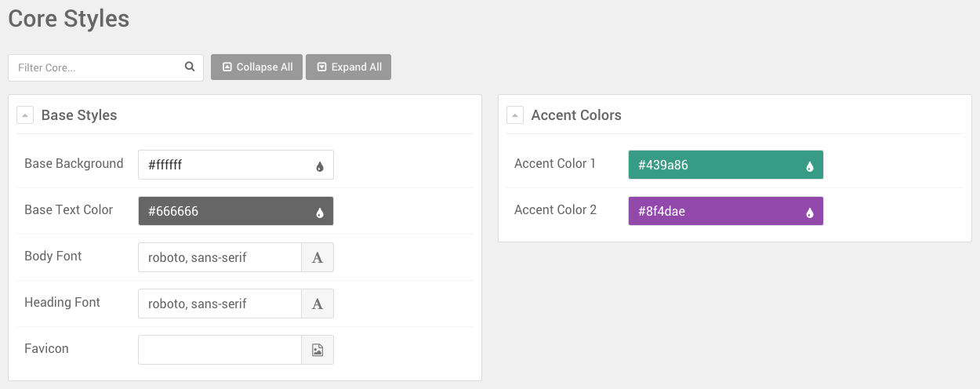980x389 pixels.
Task: Click the Body Font text input
Action: click(220, 257)
